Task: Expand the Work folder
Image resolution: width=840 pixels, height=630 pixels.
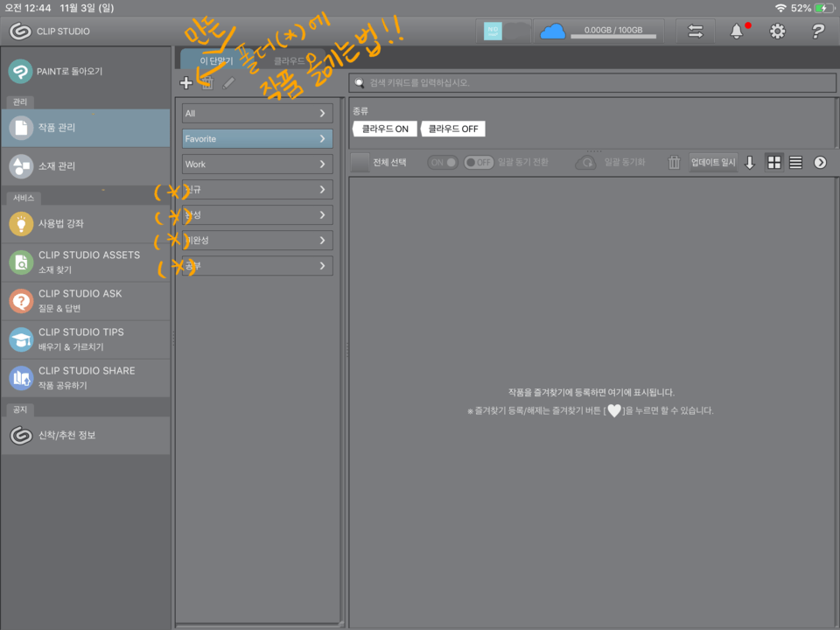Action: [257, 164]
